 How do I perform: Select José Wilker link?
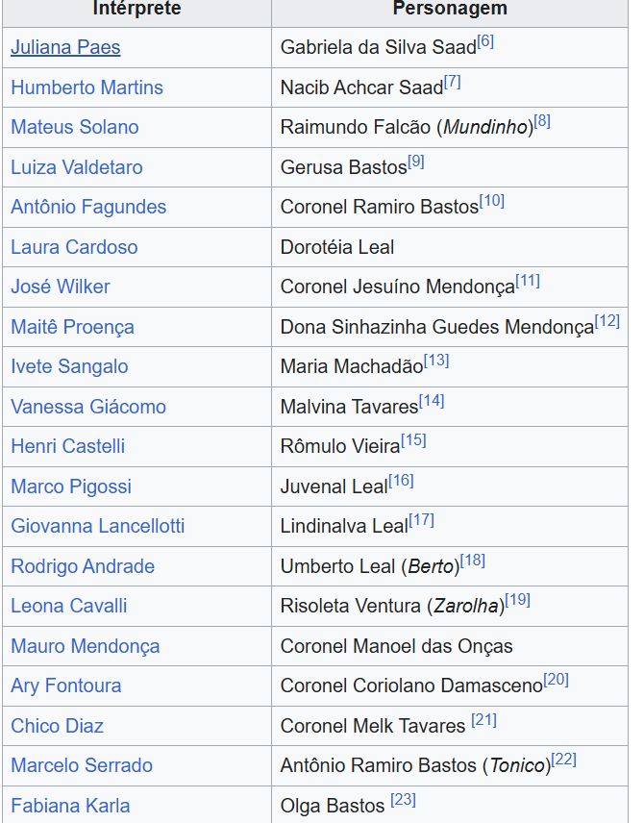coord(60,287)
